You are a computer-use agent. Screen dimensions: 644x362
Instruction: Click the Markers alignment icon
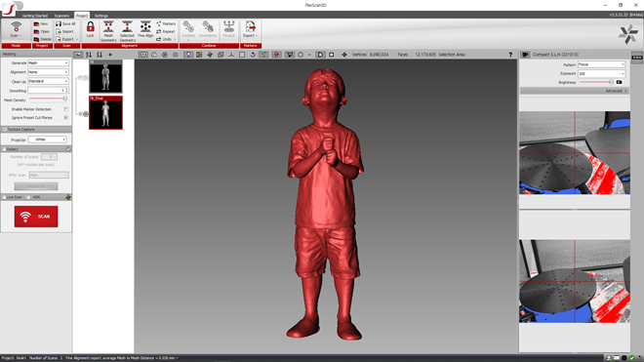tap(166, 23)
